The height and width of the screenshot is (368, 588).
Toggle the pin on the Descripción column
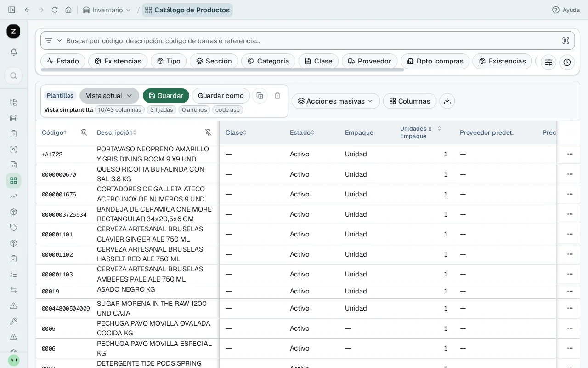pyautogui.click(x=208, y=132)
